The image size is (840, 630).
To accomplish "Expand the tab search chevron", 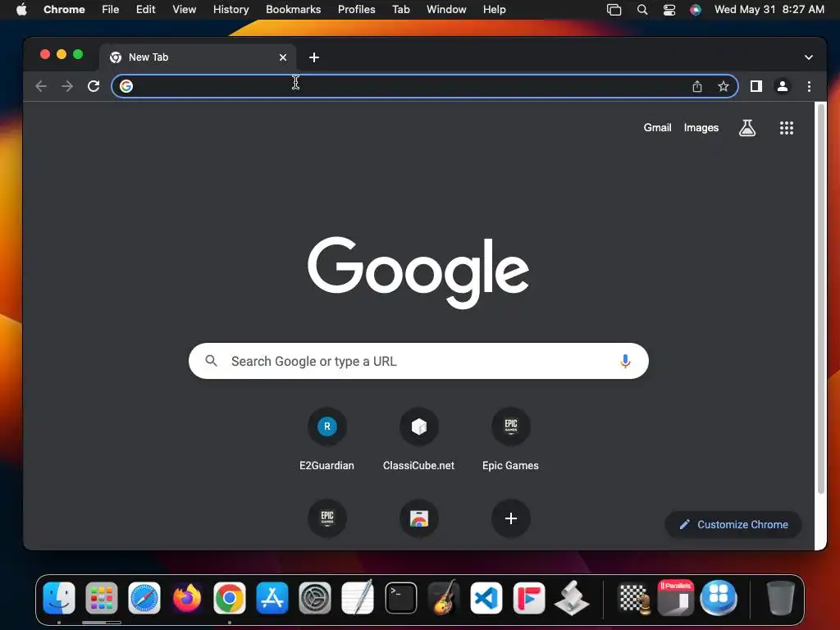I will pyautogui.click(x=808, y=57).
